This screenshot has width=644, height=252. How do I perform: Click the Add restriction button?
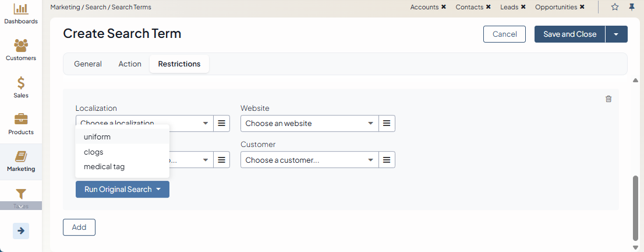(x=79, y=228)
